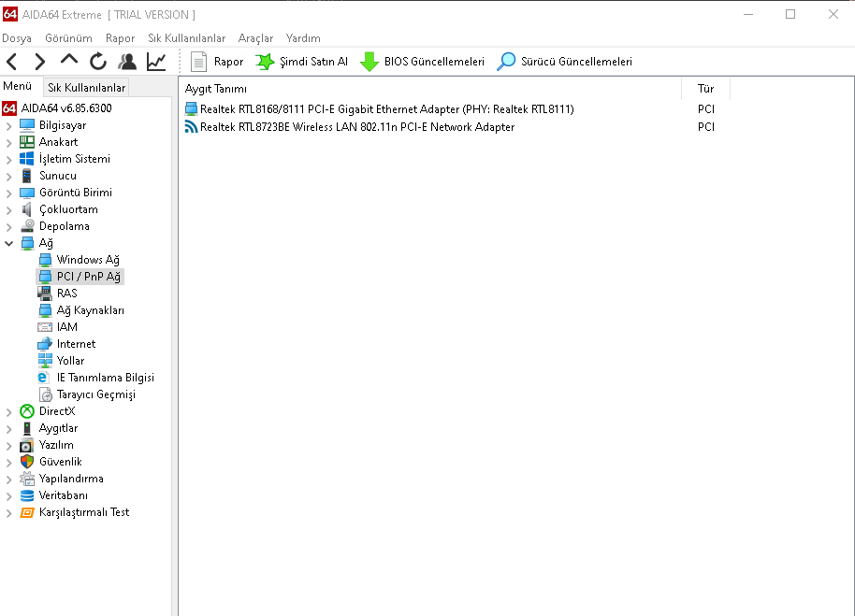Select Internet tree item
This screenshot has width=855, height=616.
(76, 344)
